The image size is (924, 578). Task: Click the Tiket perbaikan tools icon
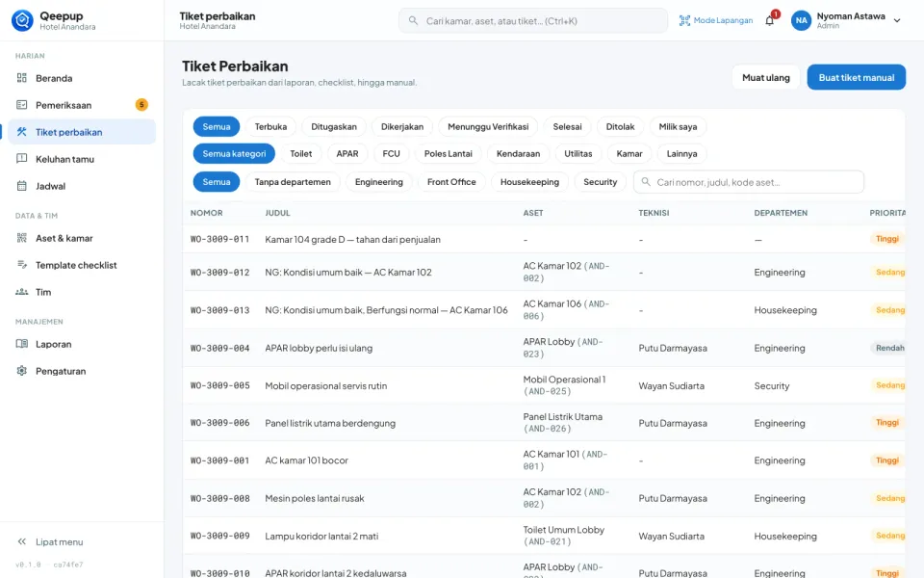click(22, 132)
